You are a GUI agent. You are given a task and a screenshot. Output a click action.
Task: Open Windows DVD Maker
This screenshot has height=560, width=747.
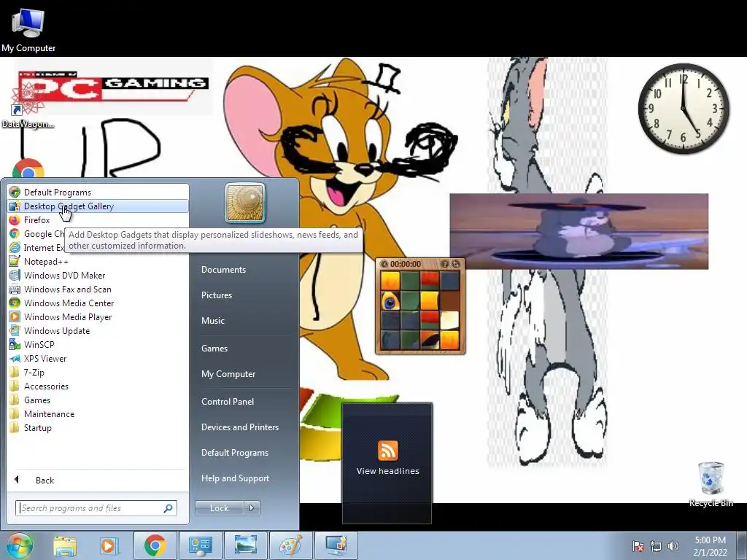point(98,275)
